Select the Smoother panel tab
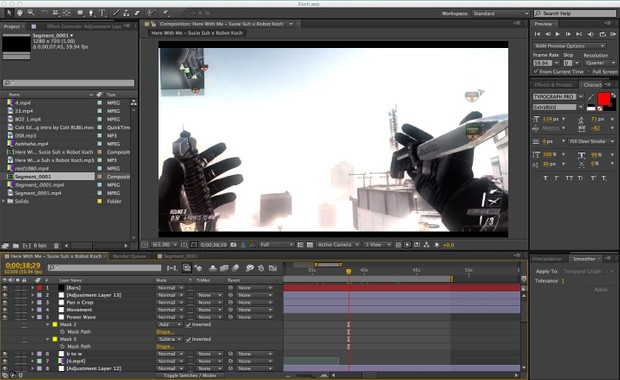This screenshot has width=620, height=380. pos(584,259)
